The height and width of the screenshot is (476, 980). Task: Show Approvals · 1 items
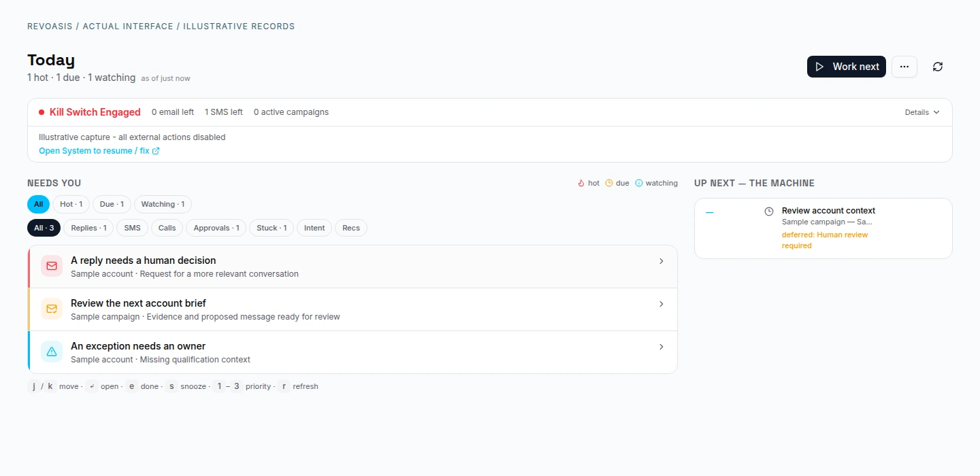pyautogui.click(x=216, y=228)
